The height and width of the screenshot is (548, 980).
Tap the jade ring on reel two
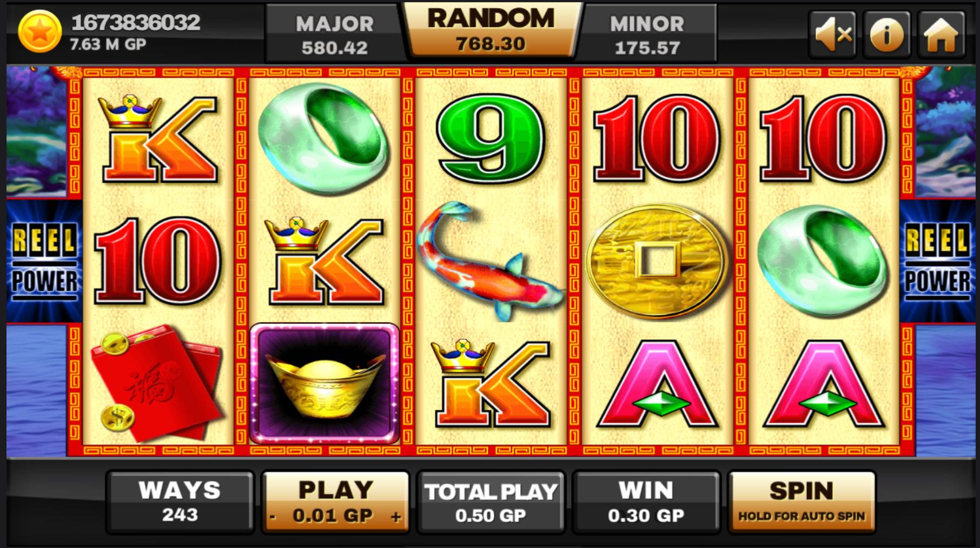323,139
